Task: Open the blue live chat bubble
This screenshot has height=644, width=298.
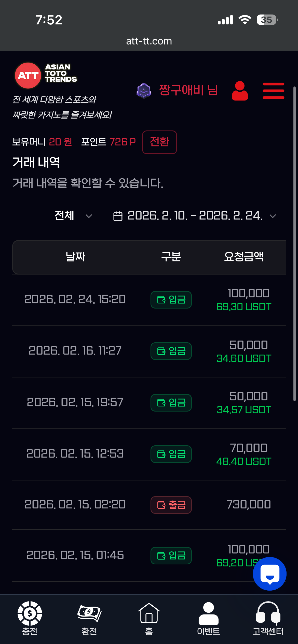Action: 269,574
